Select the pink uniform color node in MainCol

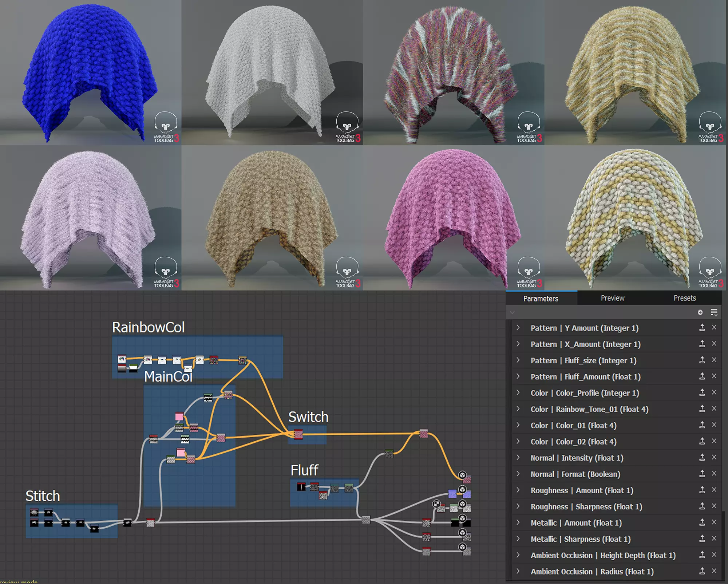coord(179,417)
